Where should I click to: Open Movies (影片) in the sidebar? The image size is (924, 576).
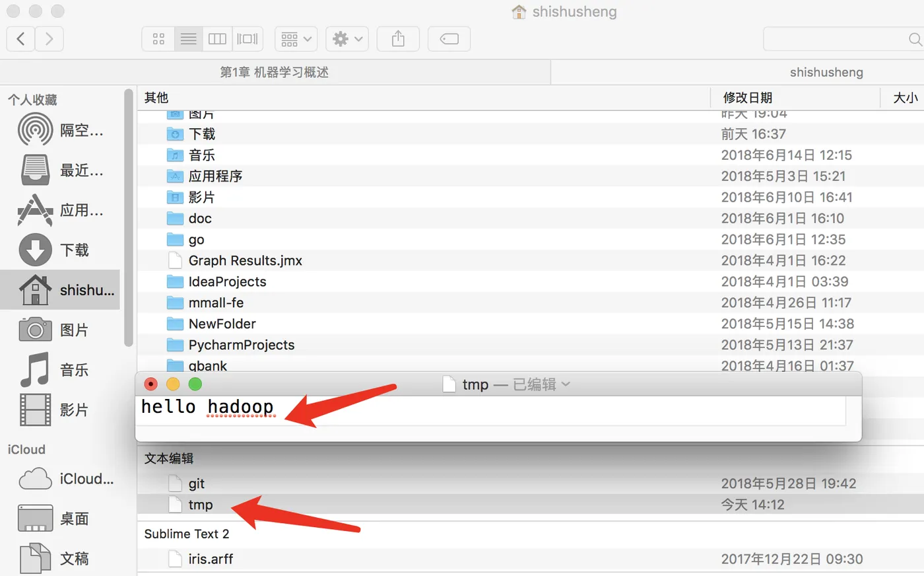[x=61, y=410]
